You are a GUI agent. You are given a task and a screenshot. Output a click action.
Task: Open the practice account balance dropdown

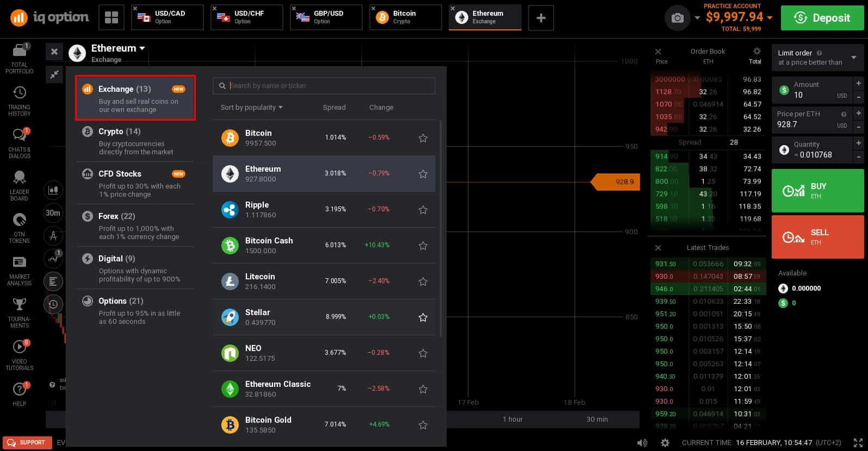(x=770, y=18)
